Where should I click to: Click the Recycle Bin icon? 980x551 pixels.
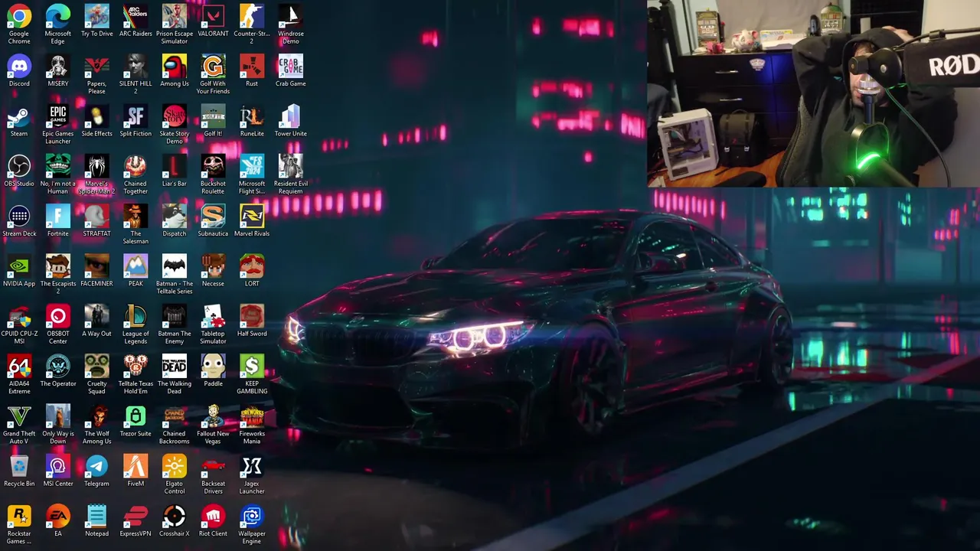(19, 466)
